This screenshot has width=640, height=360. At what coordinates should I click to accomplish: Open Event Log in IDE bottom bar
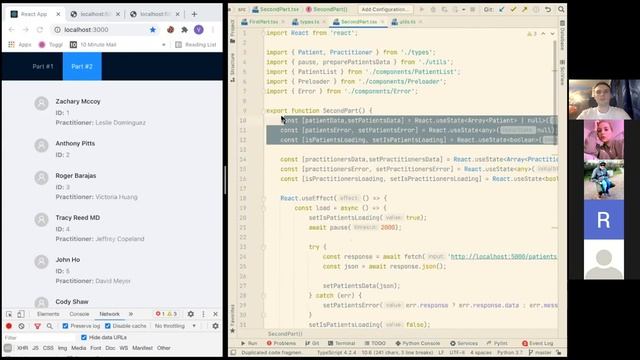tap(538, 343)
